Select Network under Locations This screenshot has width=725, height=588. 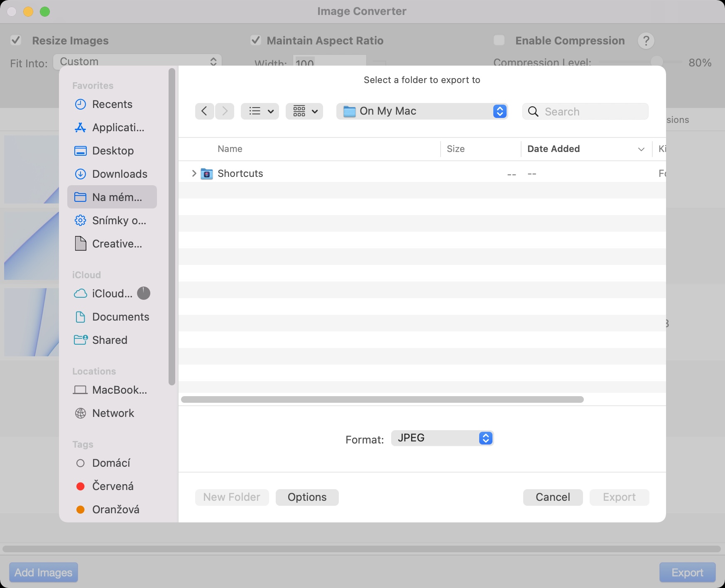coord(113,413)
